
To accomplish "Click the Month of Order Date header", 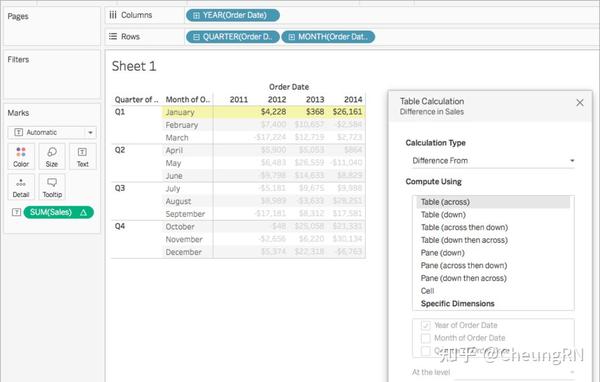I will pyautogui.click(x=188, y=100).
